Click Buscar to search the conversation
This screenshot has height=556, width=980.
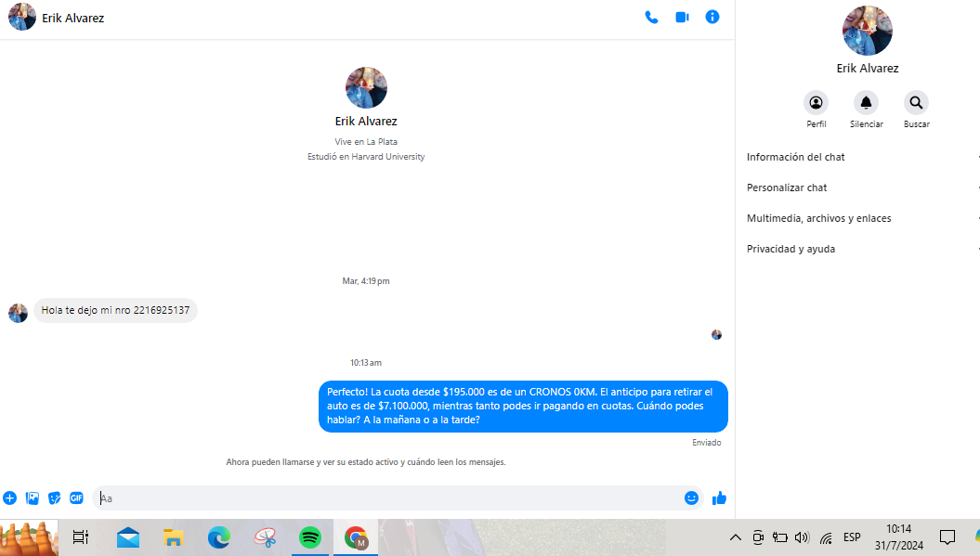916,103
